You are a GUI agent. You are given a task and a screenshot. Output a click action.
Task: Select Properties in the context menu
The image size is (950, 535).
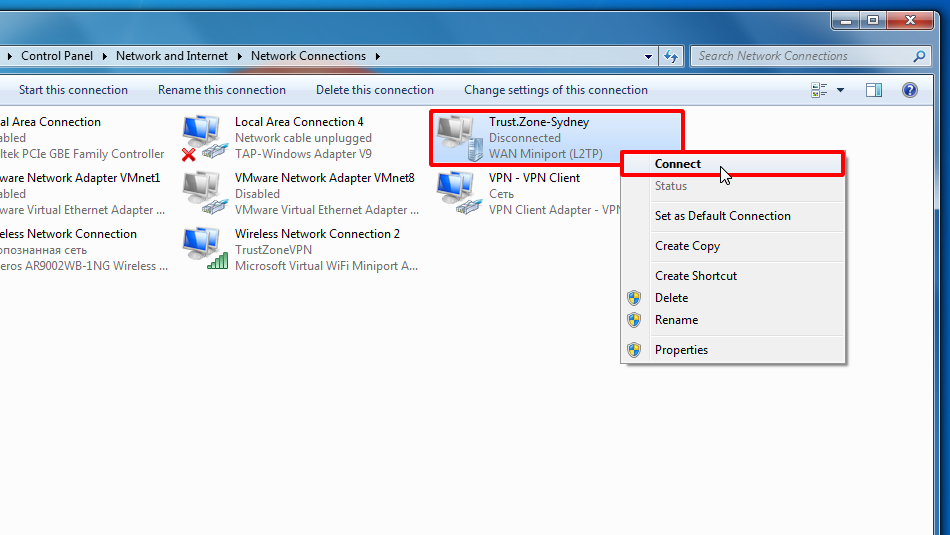click(x=681, y=350)
